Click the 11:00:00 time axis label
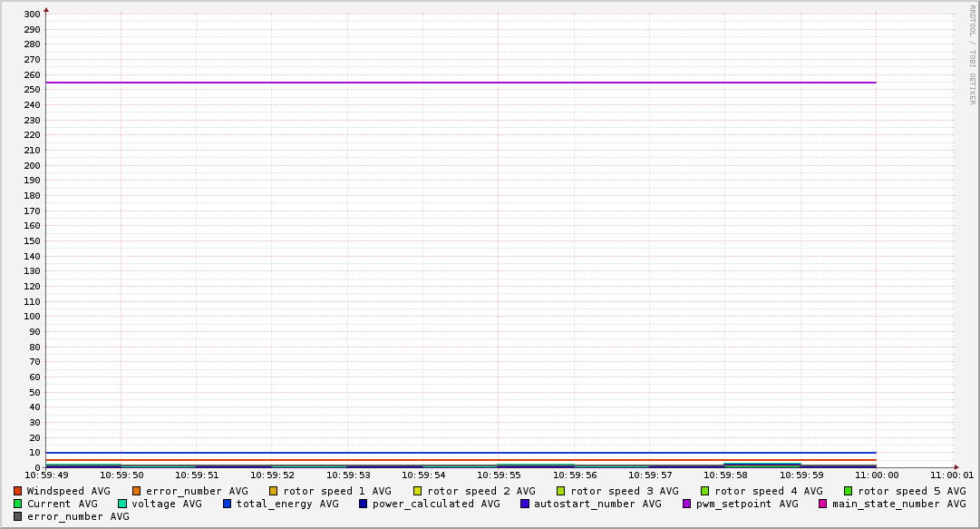 pos(877,475)
